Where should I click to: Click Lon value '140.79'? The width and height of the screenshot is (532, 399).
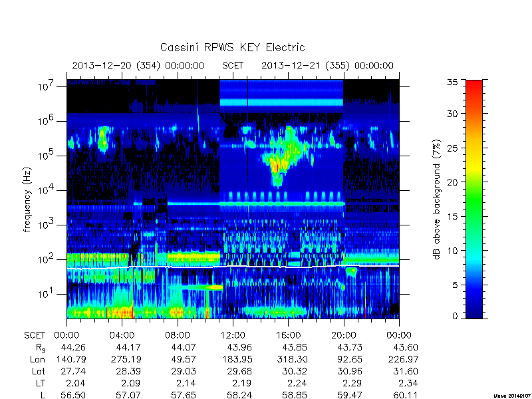click(x=71, y=359)
